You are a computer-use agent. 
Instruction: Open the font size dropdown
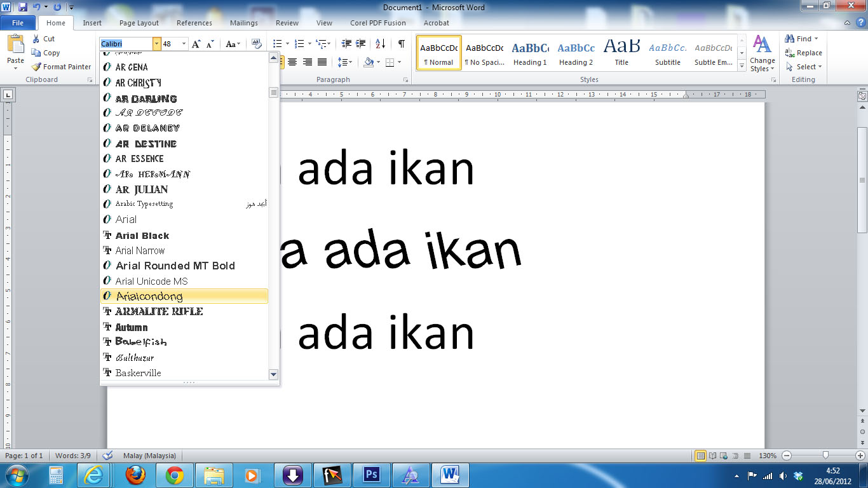tap(184, 44)
